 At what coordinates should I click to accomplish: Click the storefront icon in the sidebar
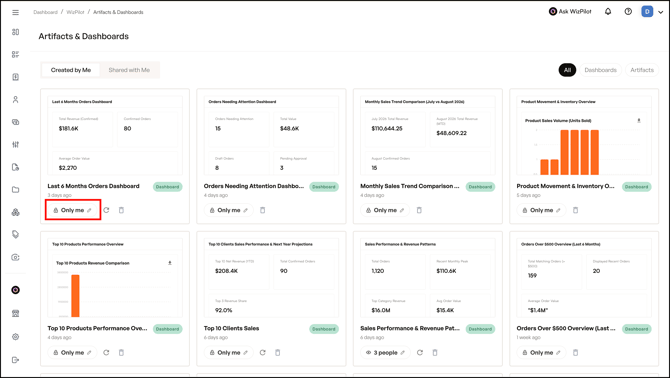tap(15, 314)
